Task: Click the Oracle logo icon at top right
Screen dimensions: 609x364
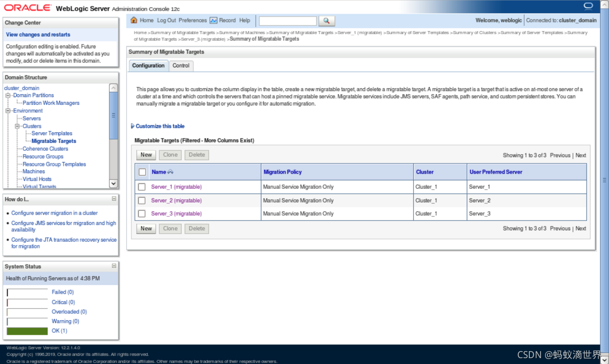Action: click(588, 6)
